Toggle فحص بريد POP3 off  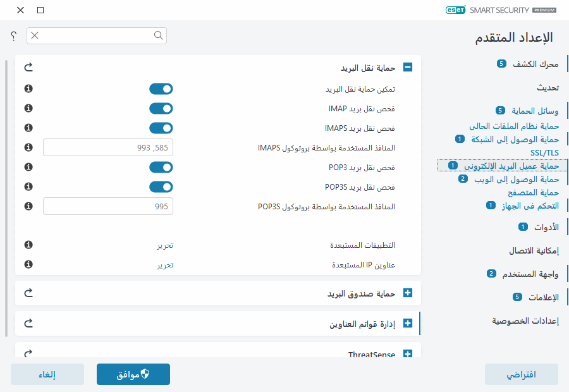(x=161, y=167)
